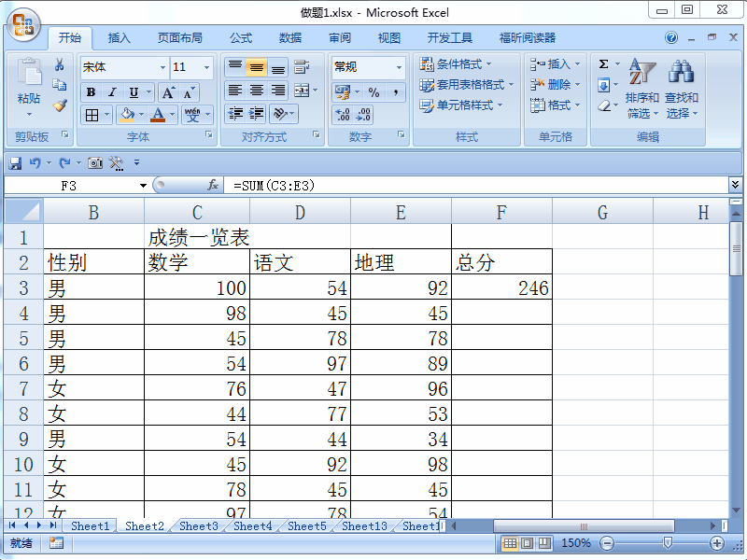Click the Percent Style icon
Viewport: 747px width, 560px height.
pos(373,92)
